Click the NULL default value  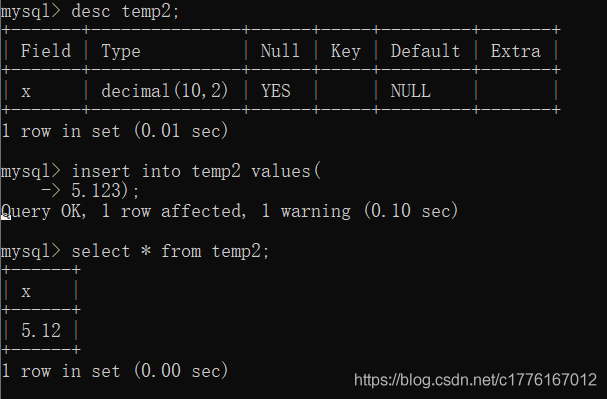pyautogui.click(x=410, y=91)
